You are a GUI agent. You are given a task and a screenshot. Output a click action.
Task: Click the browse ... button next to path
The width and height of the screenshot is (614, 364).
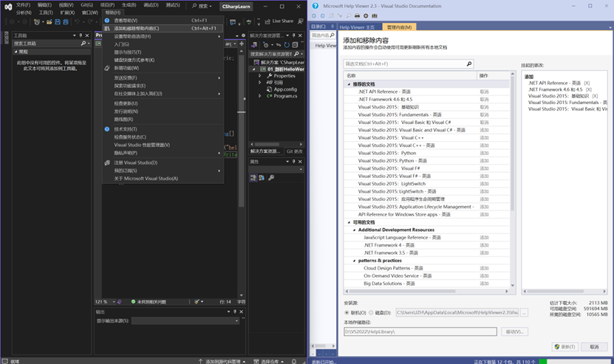coord(525,312)
